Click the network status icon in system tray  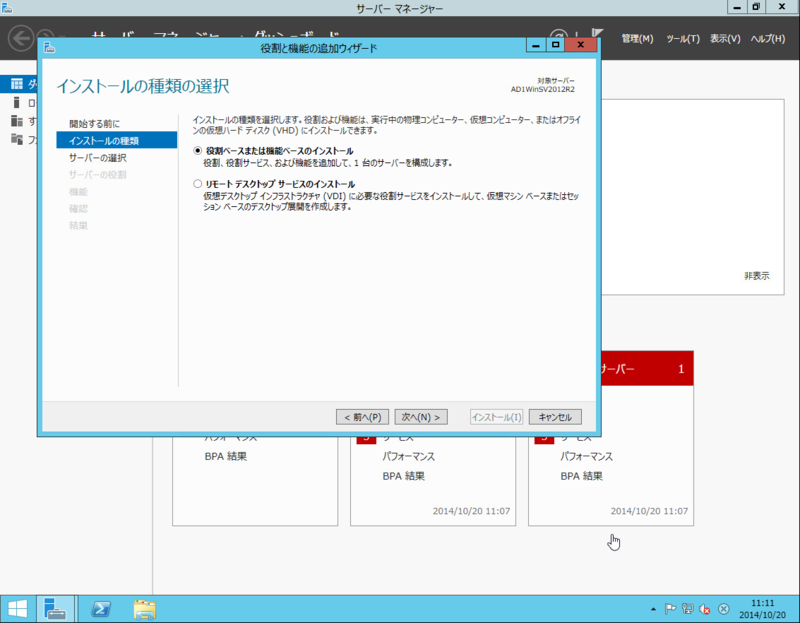click(687, 609)
